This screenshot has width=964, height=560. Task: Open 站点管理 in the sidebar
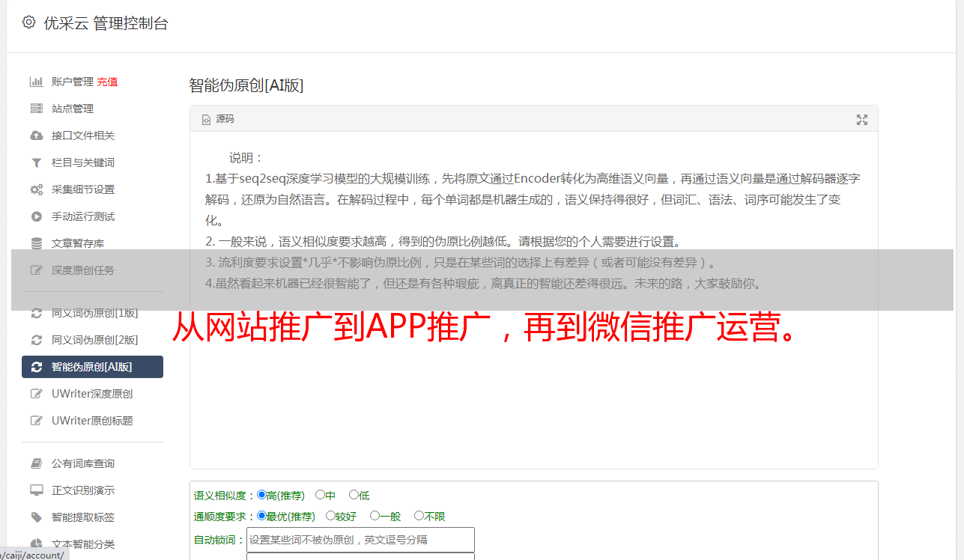coord(73,109)
